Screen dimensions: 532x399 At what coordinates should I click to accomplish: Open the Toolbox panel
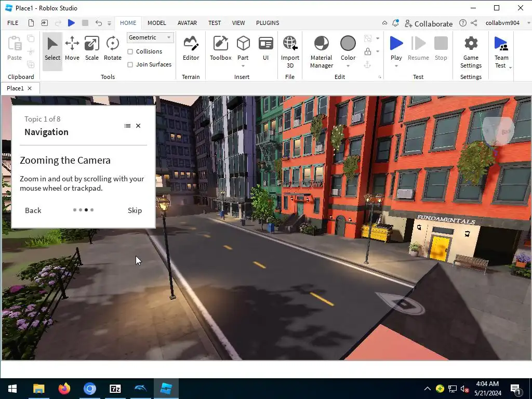coord(220,49)
